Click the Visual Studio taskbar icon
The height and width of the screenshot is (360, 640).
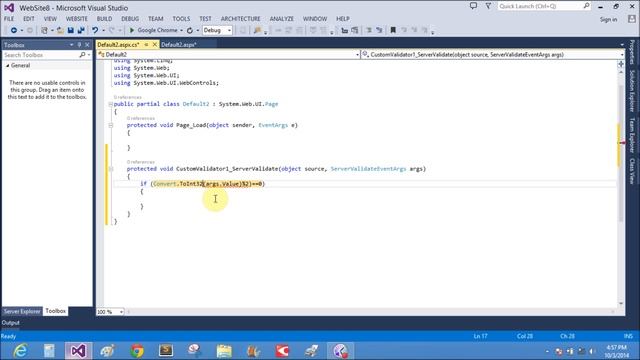point(78,351)
